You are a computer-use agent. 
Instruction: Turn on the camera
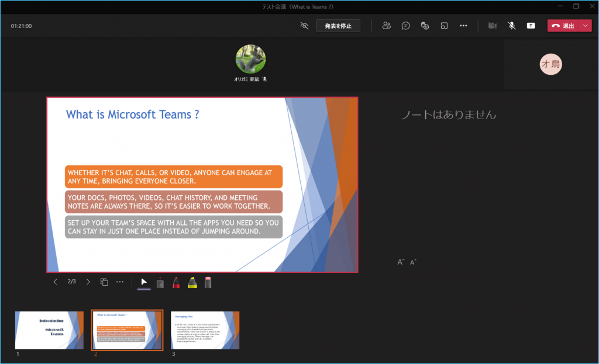click(x=493, y=26)
